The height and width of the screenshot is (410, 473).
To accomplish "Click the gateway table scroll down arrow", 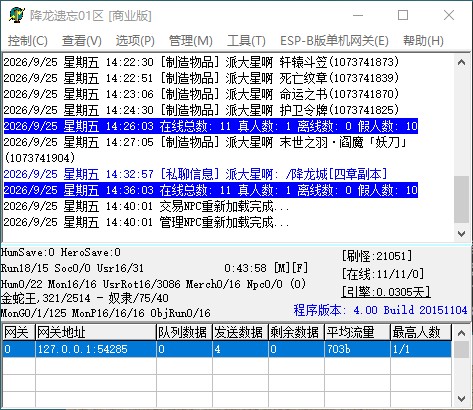I will pos(462,398).
